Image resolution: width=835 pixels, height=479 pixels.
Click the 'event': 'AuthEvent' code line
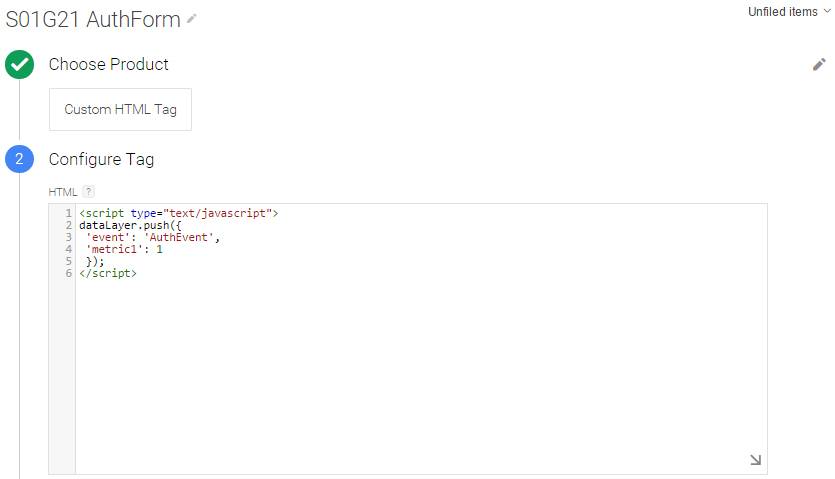click(x=153, y=238)
